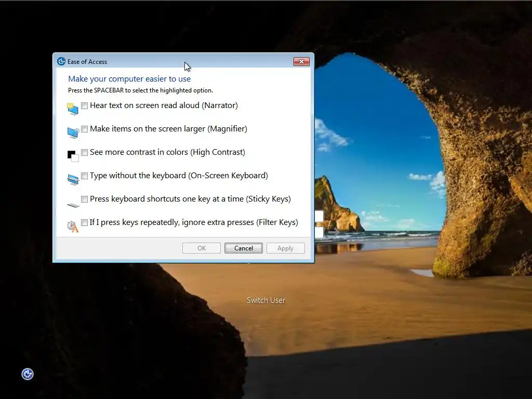This screenshot has width=532, height=399.
Task: Click the On-Screen Keyboard icon
Action: 73,179
